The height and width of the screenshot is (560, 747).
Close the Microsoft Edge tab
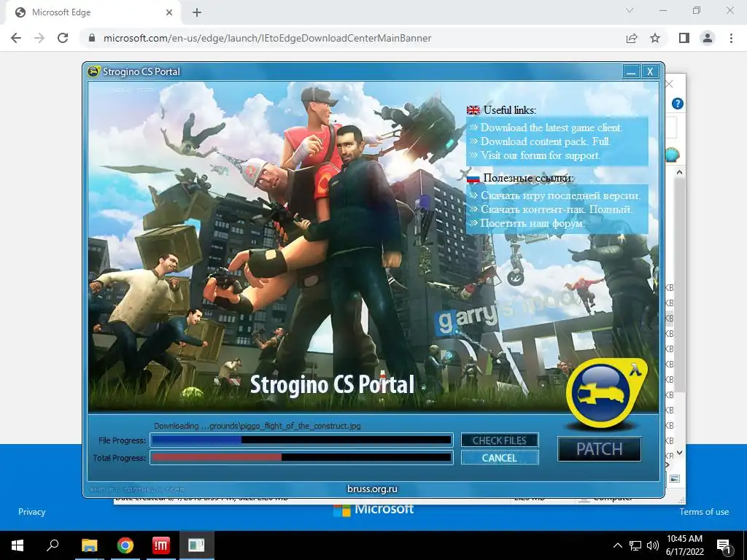point(169,12)
